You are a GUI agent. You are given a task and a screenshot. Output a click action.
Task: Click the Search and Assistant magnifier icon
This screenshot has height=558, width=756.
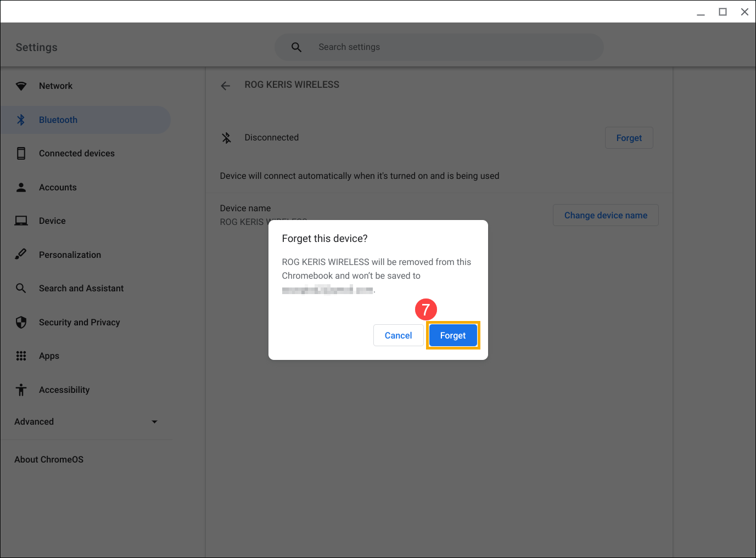[x=21, y=289]
